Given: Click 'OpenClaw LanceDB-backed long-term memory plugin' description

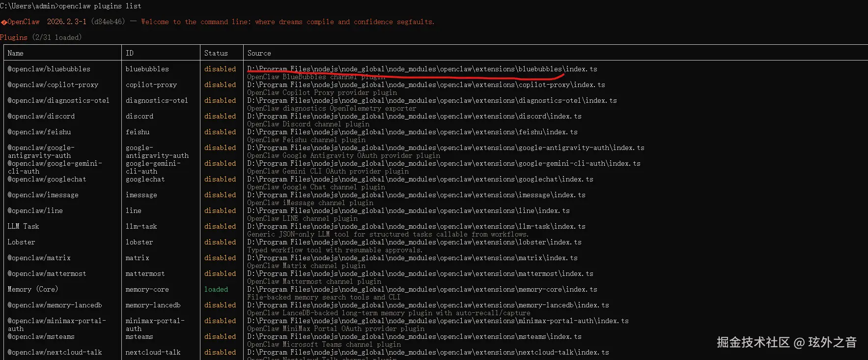Looking at the screenshot, I should [389, 313].
